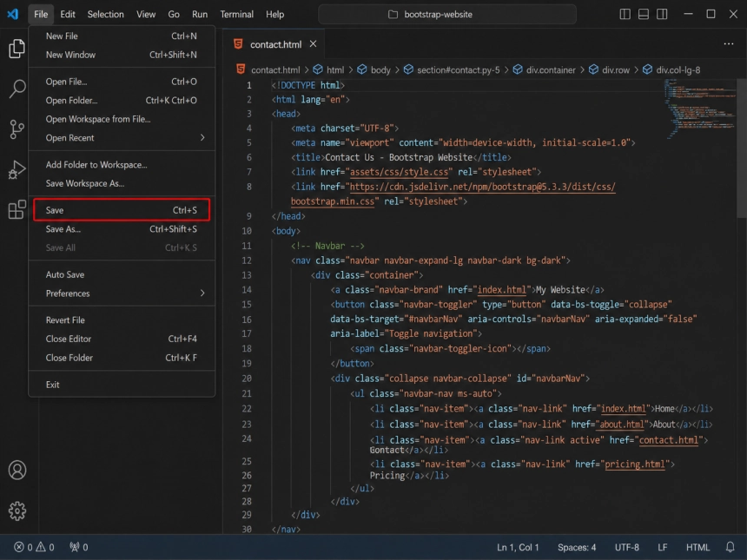
Task: Close the contact.html editor tab
Action: click(313, 43)
